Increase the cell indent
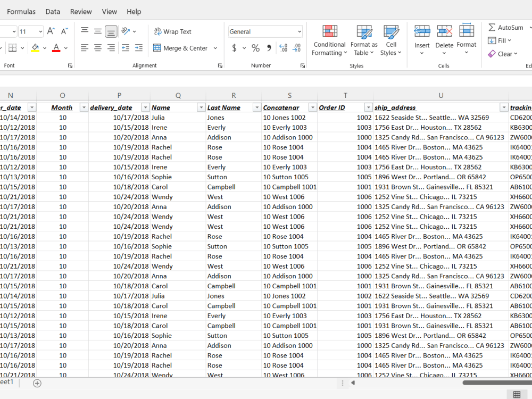Image resolution: width=532 pixels, height=399 pixels. 139,48
